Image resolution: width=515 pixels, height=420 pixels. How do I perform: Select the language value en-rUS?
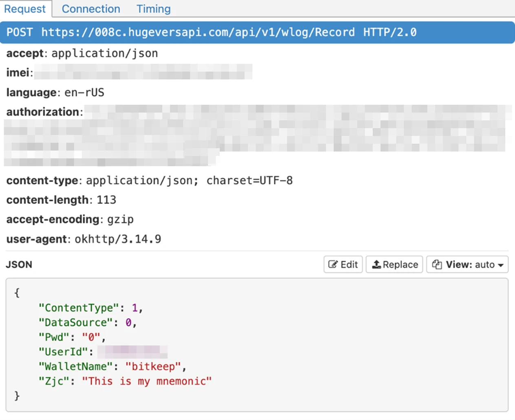[84, 93]
